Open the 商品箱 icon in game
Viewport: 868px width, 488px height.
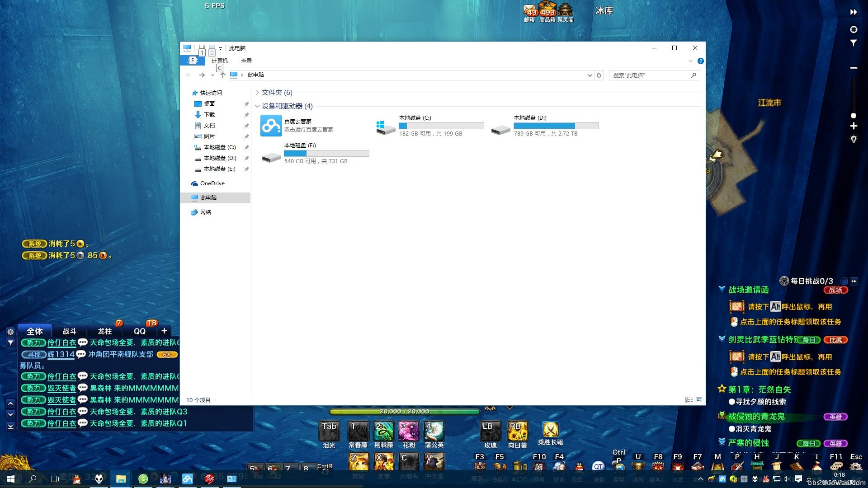coord(547,12)
